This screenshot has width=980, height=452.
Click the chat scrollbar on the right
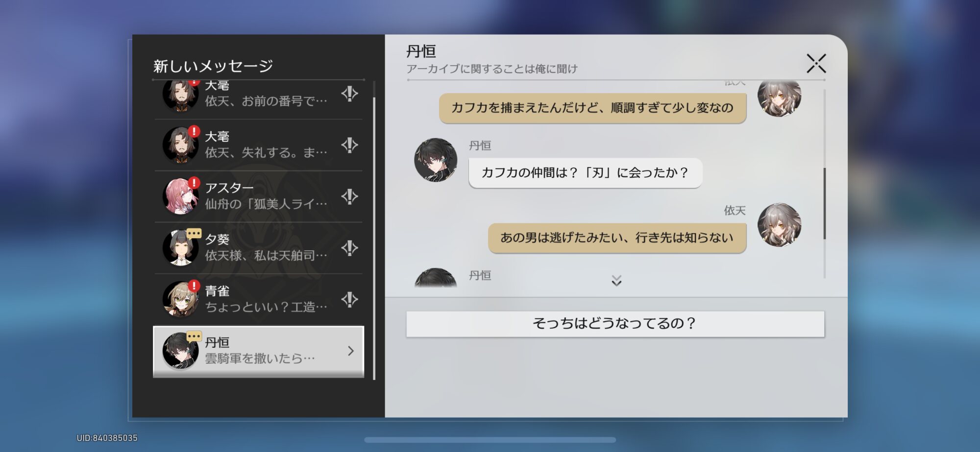(x=825, y=203)
